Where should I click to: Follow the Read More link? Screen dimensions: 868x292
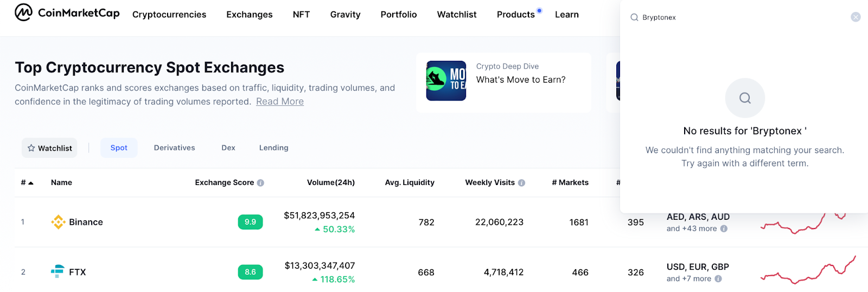pos(280,101)
